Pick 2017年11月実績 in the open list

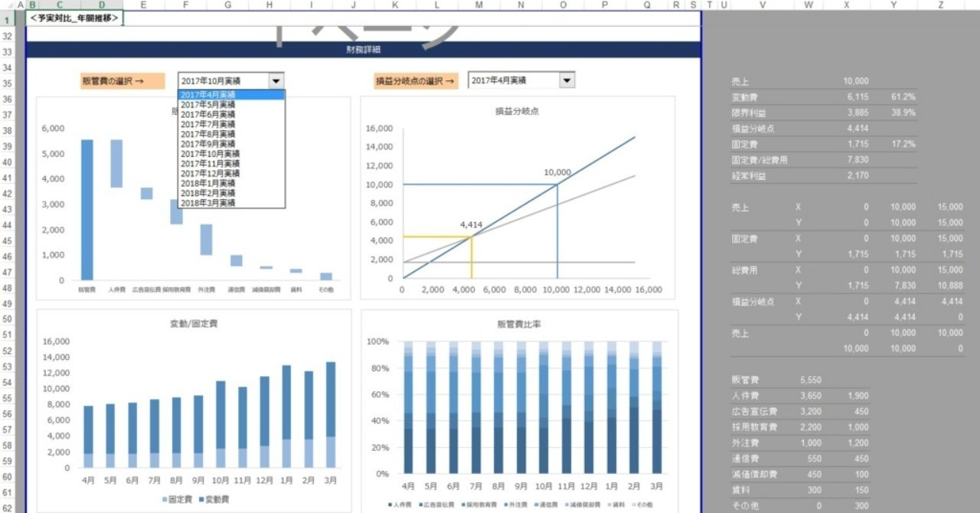coord(231,164)
